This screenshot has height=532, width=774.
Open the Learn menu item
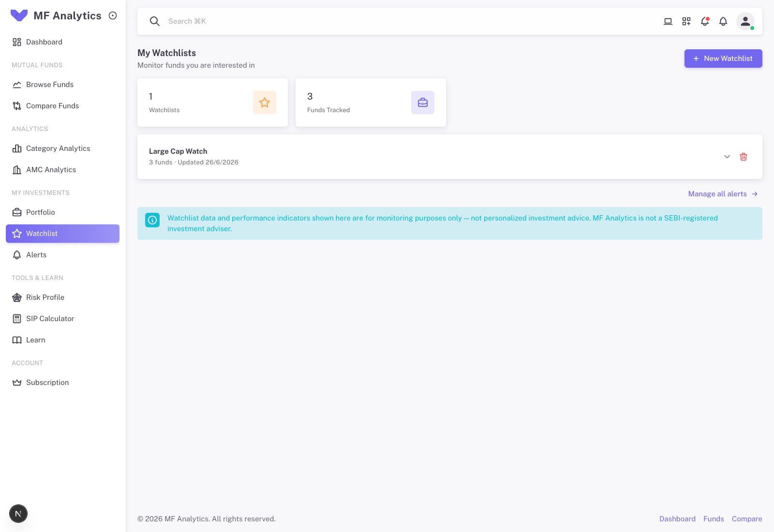pos(62,340)
